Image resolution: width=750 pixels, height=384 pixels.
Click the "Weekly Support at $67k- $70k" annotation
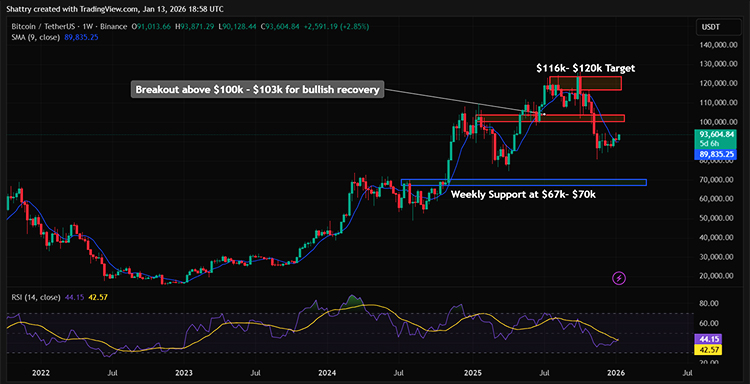pos(522,195)
